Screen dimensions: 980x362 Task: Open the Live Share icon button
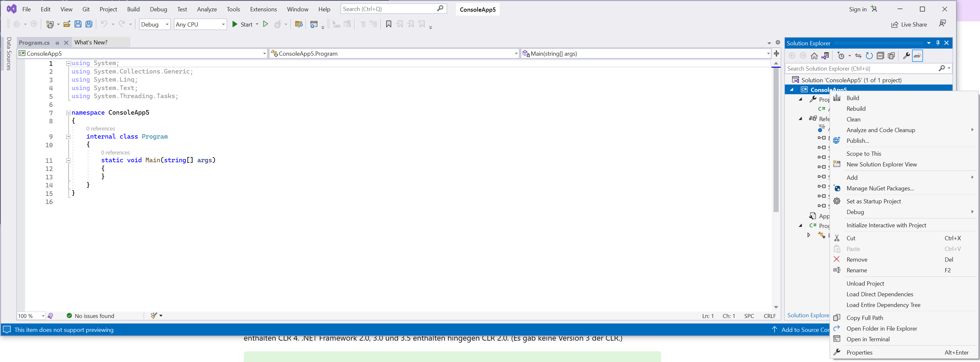coord(895,25)
